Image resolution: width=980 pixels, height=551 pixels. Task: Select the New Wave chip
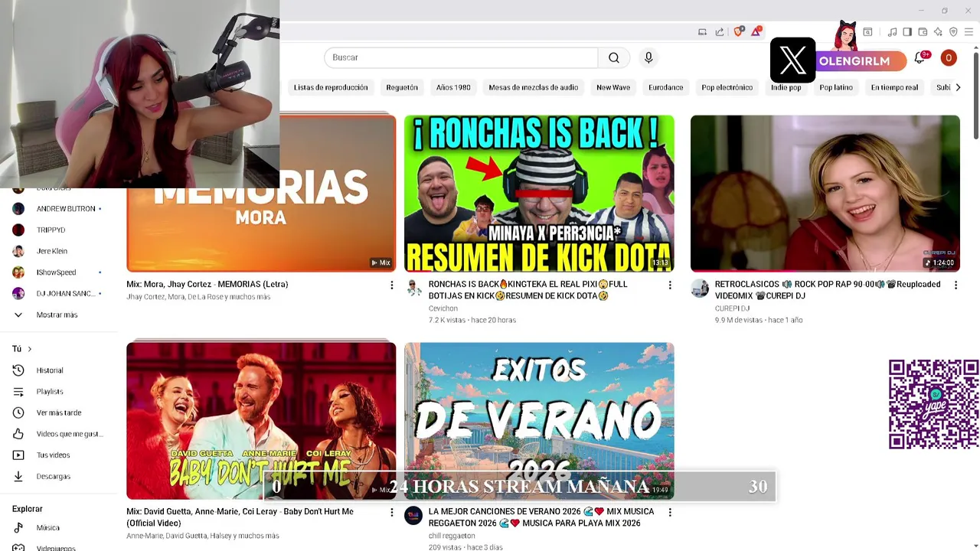click(613, 87)
